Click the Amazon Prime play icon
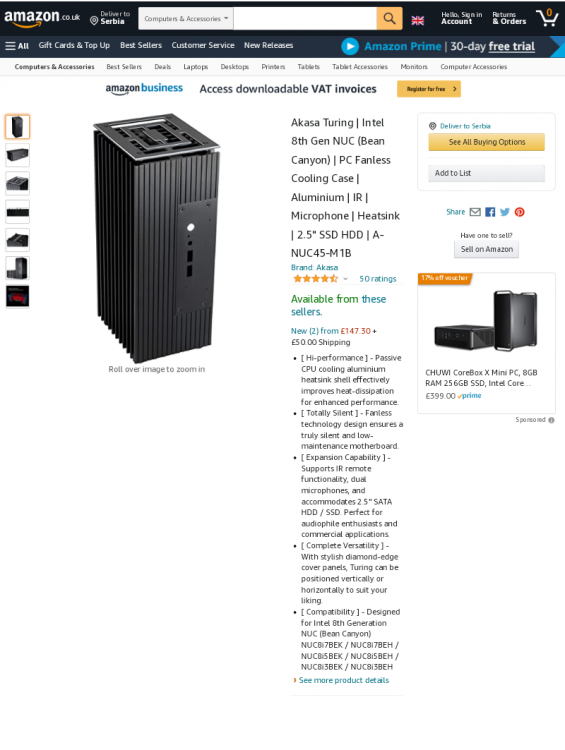 (350, 46)
